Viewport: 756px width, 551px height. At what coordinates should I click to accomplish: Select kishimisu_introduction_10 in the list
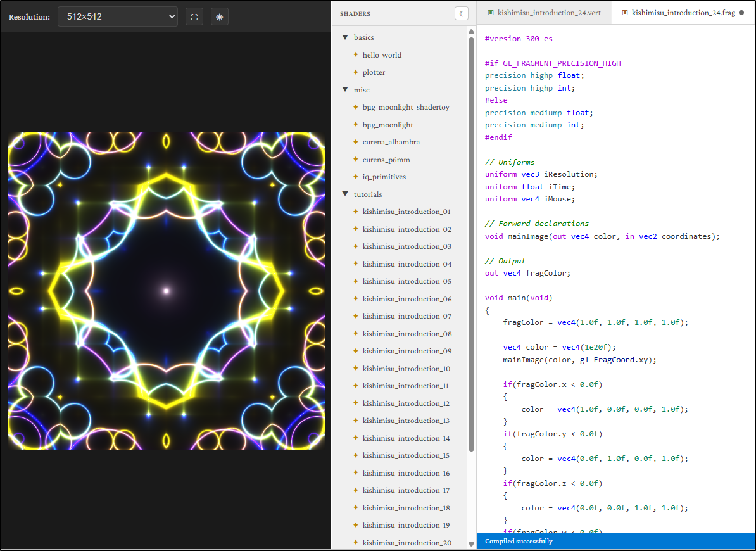[x=406, y=369]
